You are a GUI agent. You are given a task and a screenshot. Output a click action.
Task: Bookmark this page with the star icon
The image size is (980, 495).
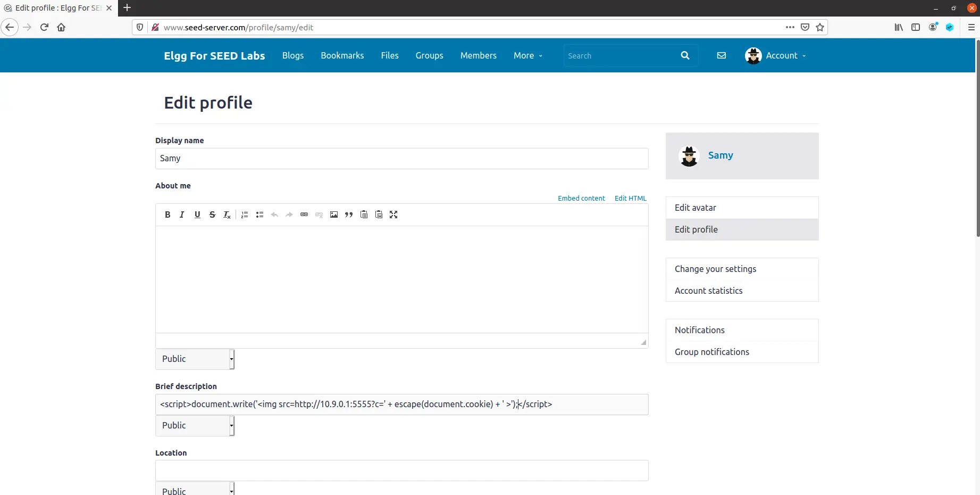(x=820, y=27)
